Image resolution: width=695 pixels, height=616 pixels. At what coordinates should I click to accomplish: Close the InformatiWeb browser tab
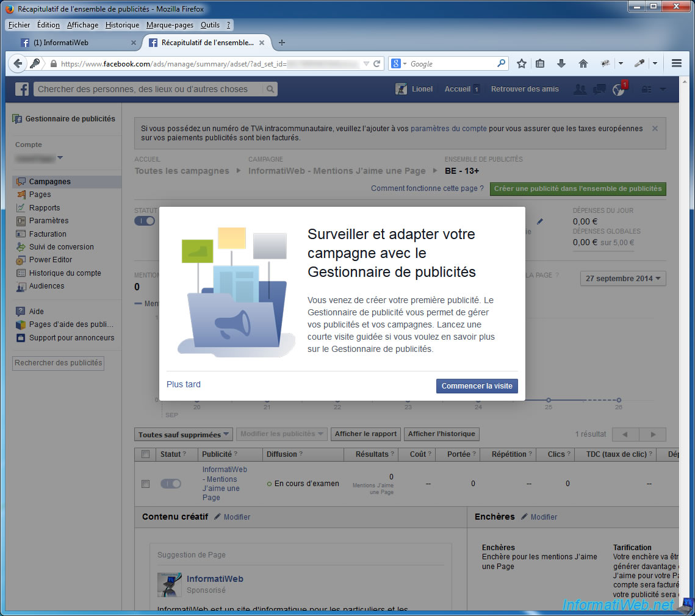(134, 43)
